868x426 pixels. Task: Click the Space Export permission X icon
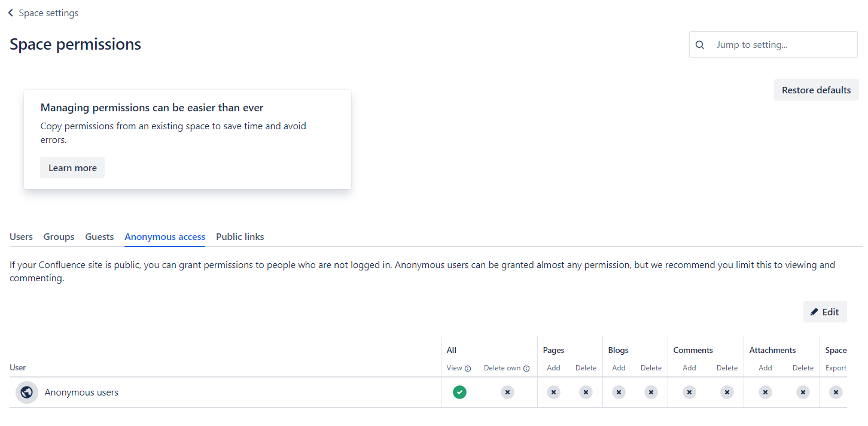(x=836, y=392)
